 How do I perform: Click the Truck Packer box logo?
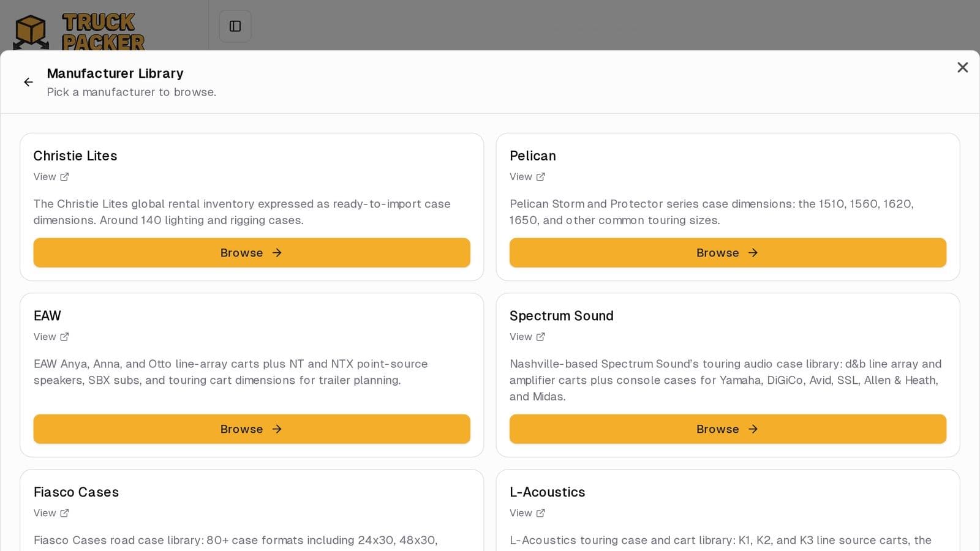click(31, 32)
